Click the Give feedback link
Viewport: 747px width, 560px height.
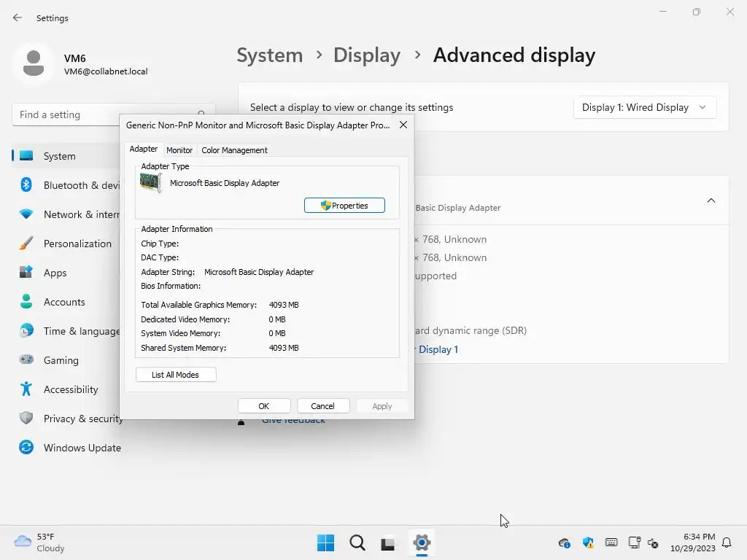(293, 420)
